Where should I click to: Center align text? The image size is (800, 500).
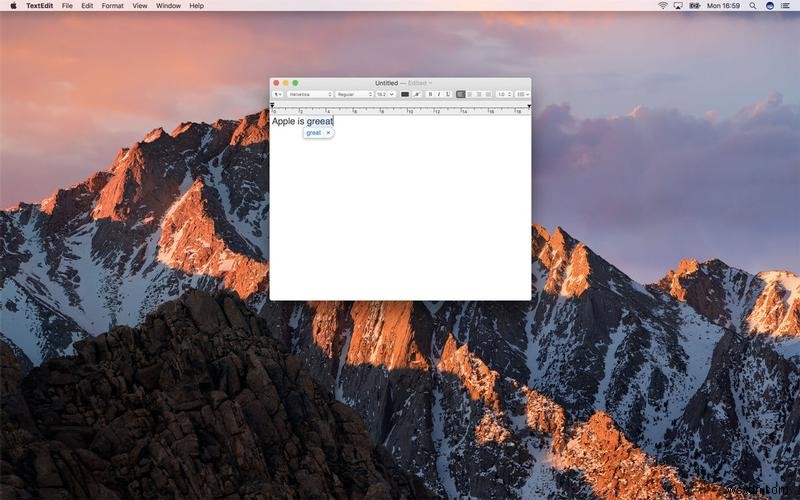(470, 94)
